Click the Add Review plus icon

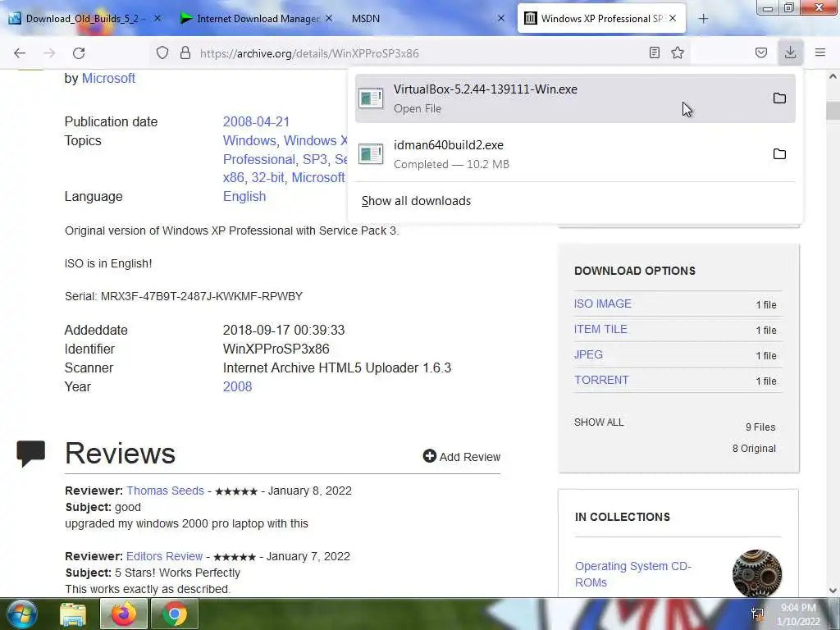pos(430,456)
